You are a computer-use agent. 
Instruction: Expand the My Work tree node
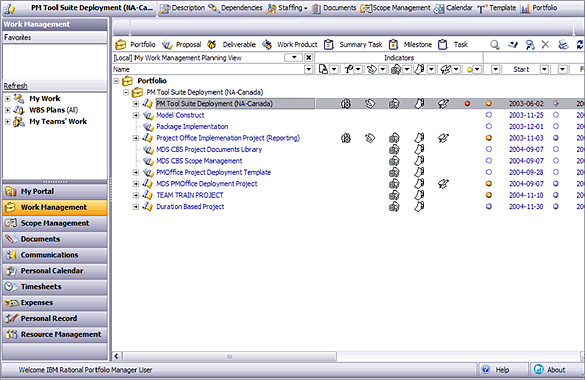coord(7,99)
